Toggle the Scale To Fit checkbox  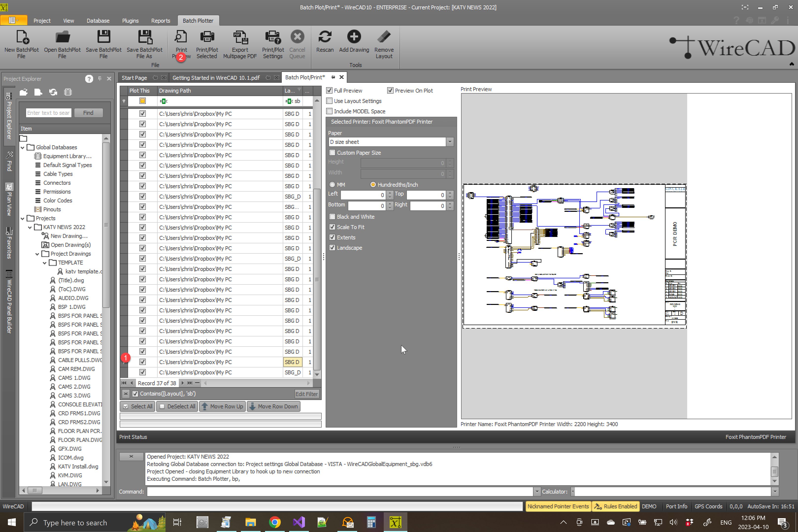pos(332,227)
